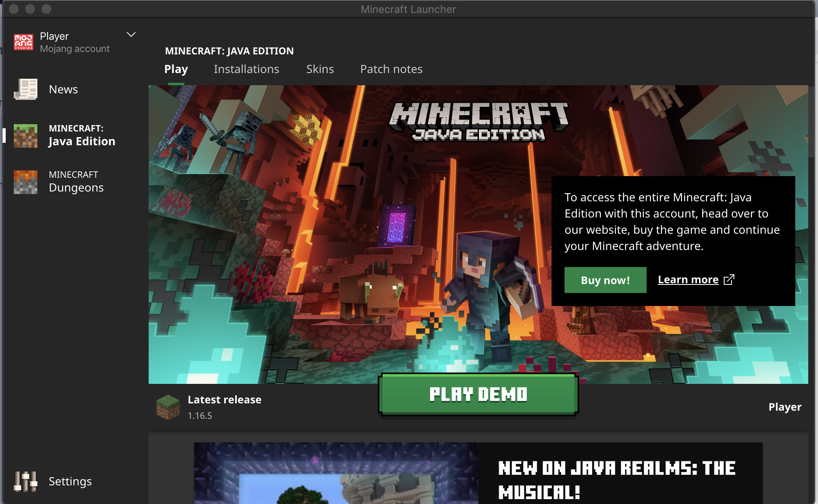Click the News newspaper icon
Screen dimensions: 818x504
pos(26,89)
